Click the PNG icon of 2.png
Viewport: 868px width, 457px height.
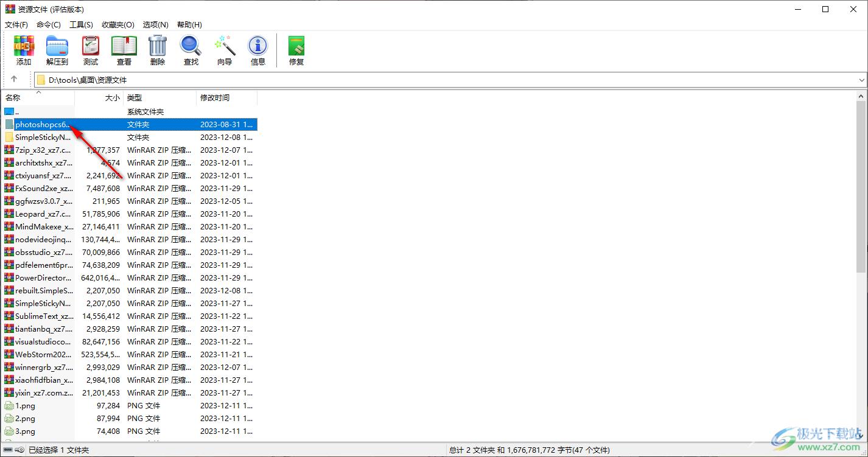[9, 418]
